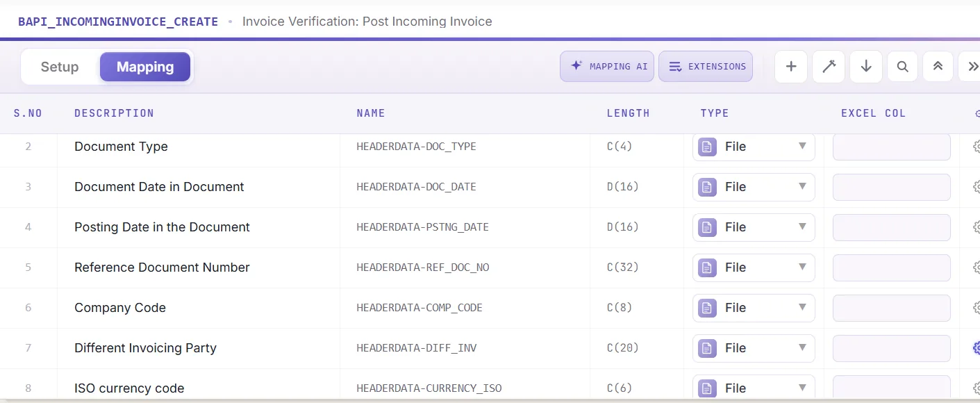Select Different Invoicing Party description
This screenshot has height=403, width=980.
pyautogui.click(x=145, y=348)
